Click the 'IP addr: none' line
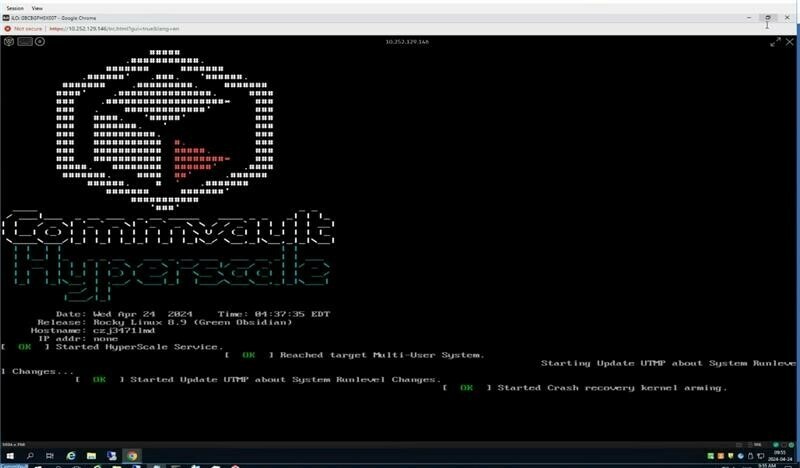This screenshot has height=468, width=800. tap(78, 339)
